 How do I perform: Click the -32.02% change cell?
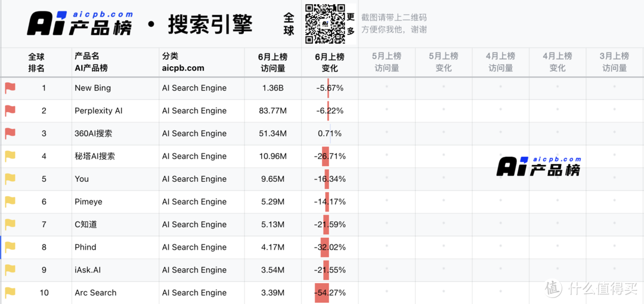(x=330, y=247)
